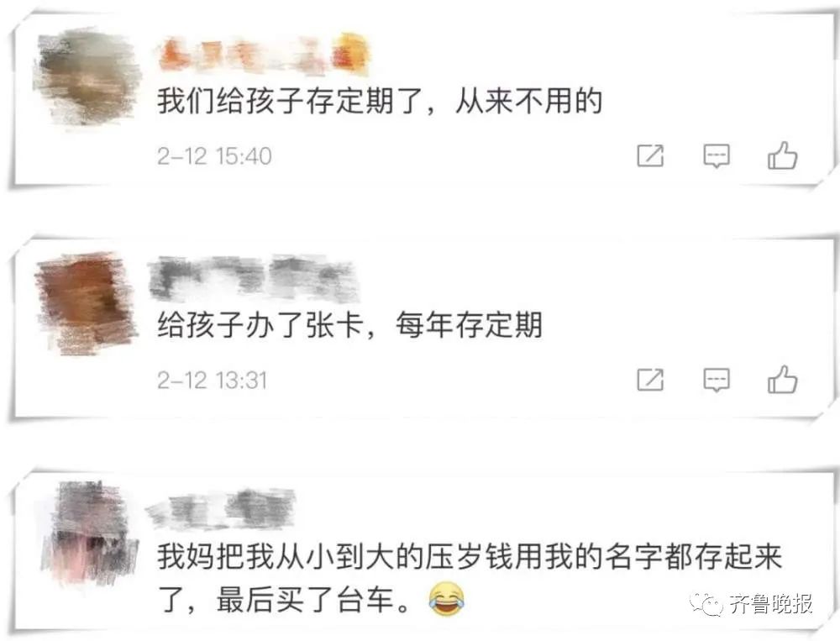Click the comment about 压岁钱 买了台车
The image size is (840, 641).
point(470,578)
